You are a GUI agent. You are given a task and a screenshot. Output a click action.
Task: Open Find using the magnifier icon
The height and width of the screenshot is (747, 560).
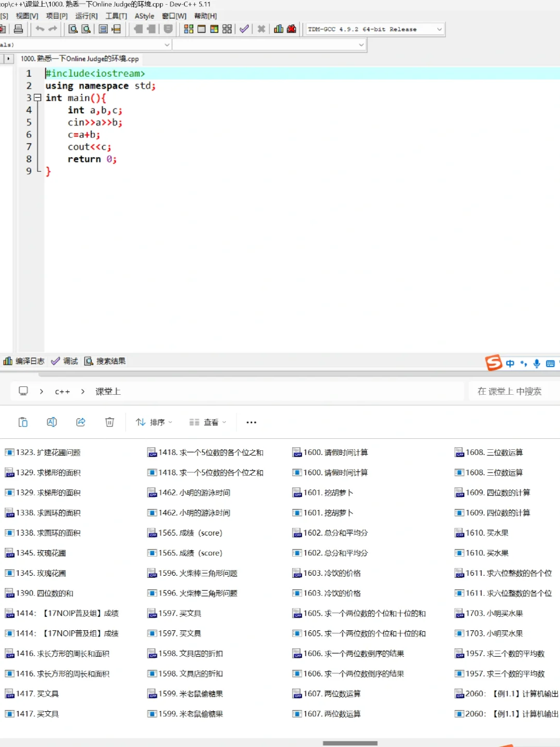pos(73,29)
